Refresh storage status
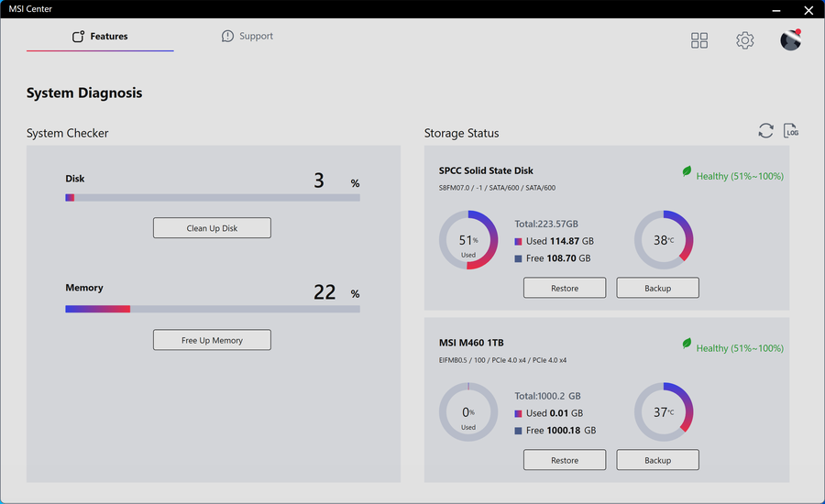The image size is (825, 504). pyautogui.click(x=765, y=130)
